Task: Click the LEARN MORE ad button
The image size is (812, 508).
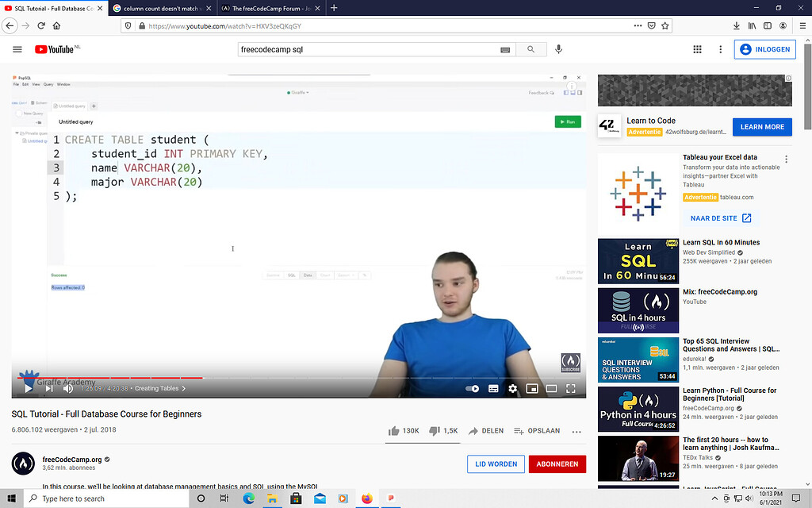Action: 762,126
